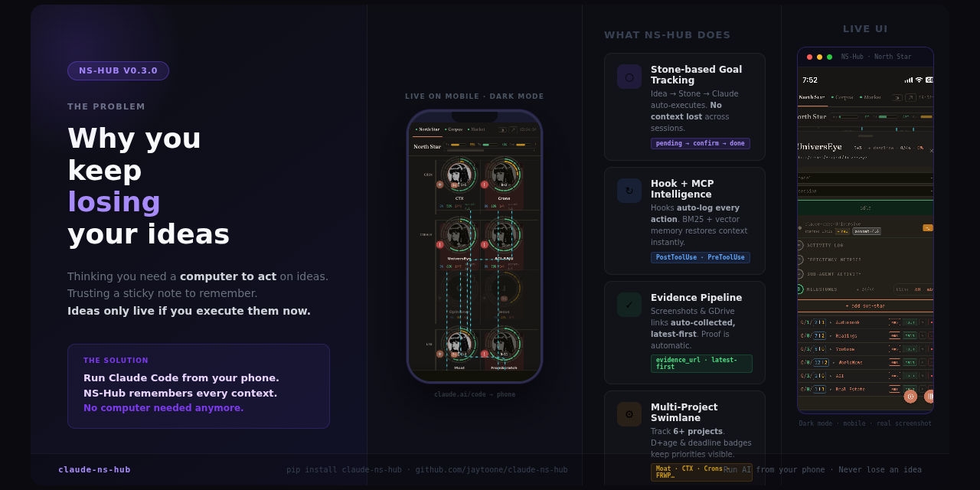The image size is (980, 490).
Task: Click the add sub-star button
Action: click(865, 305)
